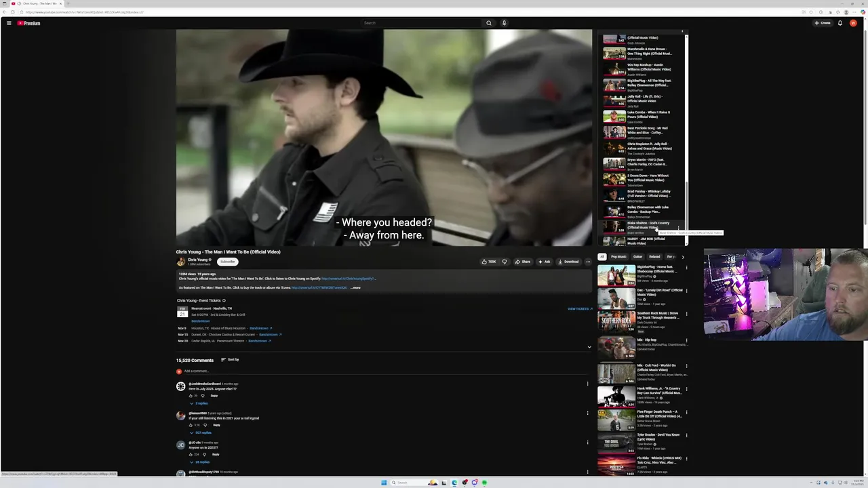Open Bandsintown link for Houston event
This screenshot has width=868, height=488.
click(260, 328)
